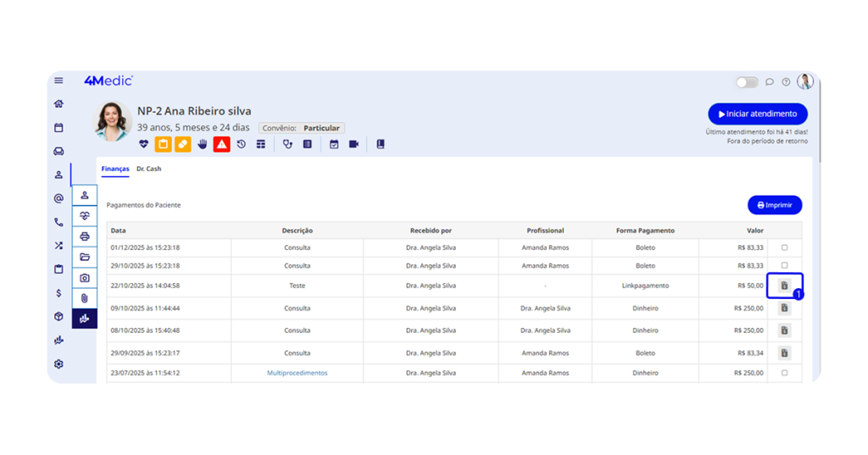Click the Iniciar atendimento button
Screen dimensions: 868x455
click(757, 114)
